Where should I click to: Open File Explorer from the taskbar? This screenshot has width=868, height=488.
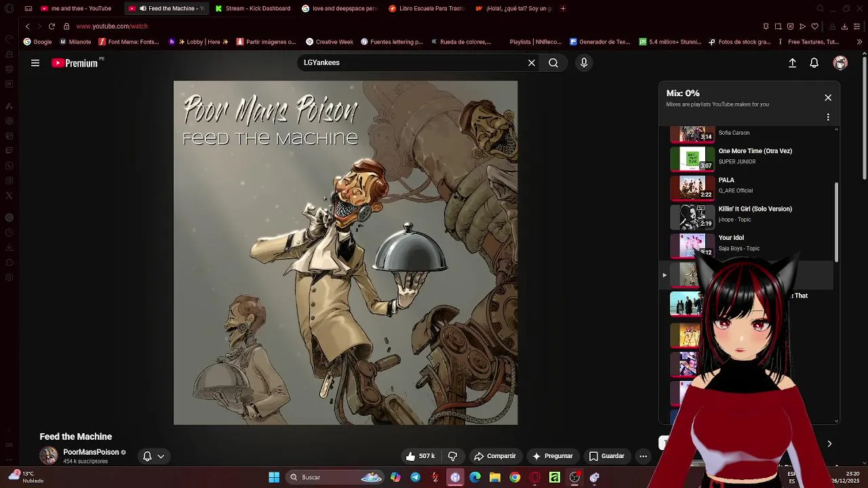[x=495, y=477]
